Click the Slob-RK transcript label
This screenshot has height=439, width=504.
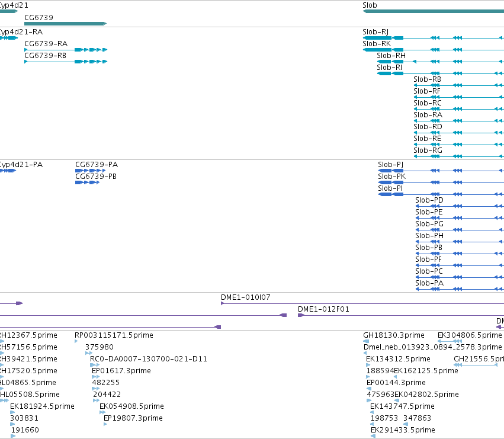(x=377, y=44)
